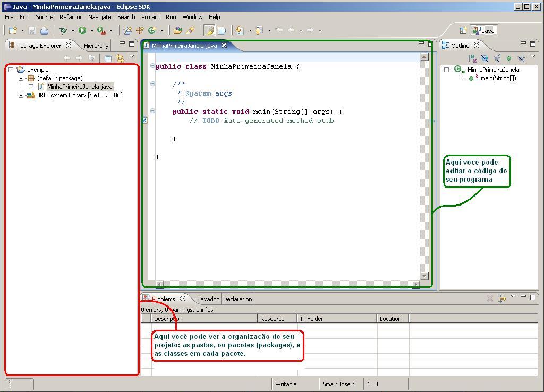The height and width of the screenshot is (392, 544).
Task: Sort problems by the Location column header
Action: [393, 319]
